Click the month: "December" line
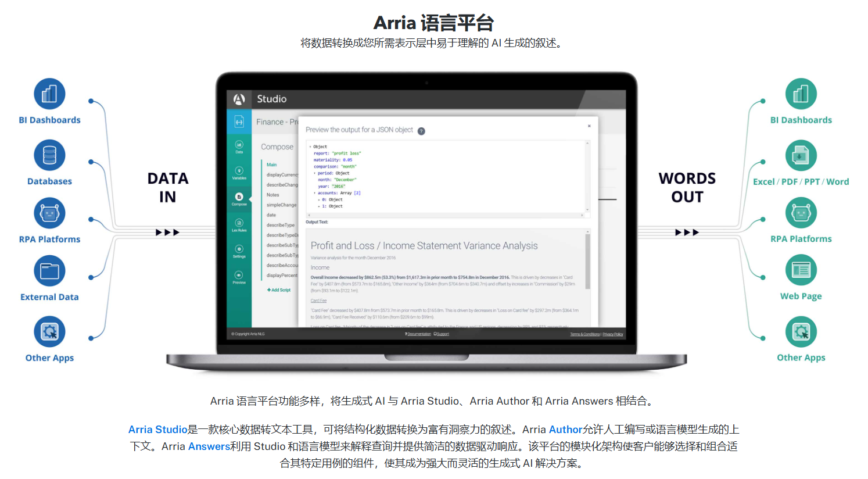The height and width of the screenshot is (479, 868). [337, 180]
